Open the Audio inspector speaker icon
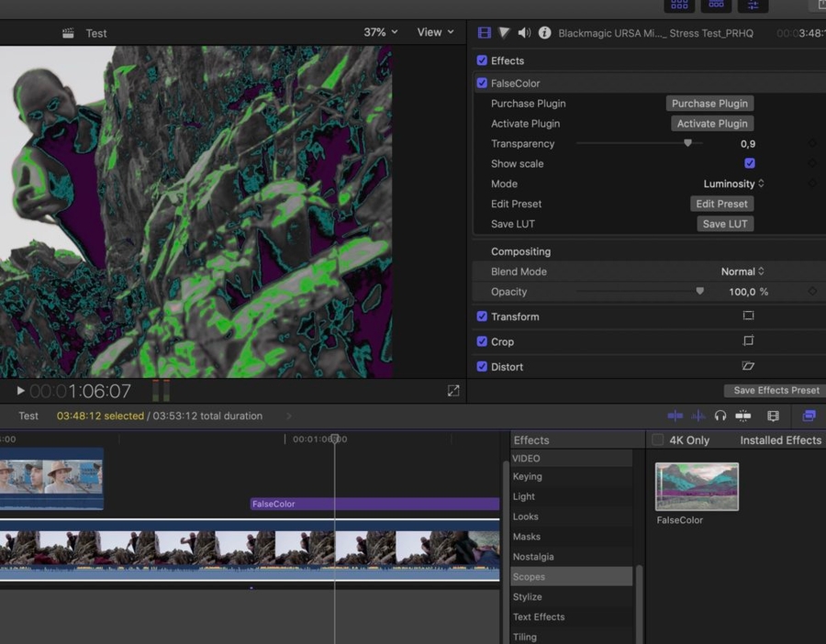Image resolution: width=826 pixels, height=644 pixels. [524, 33]
